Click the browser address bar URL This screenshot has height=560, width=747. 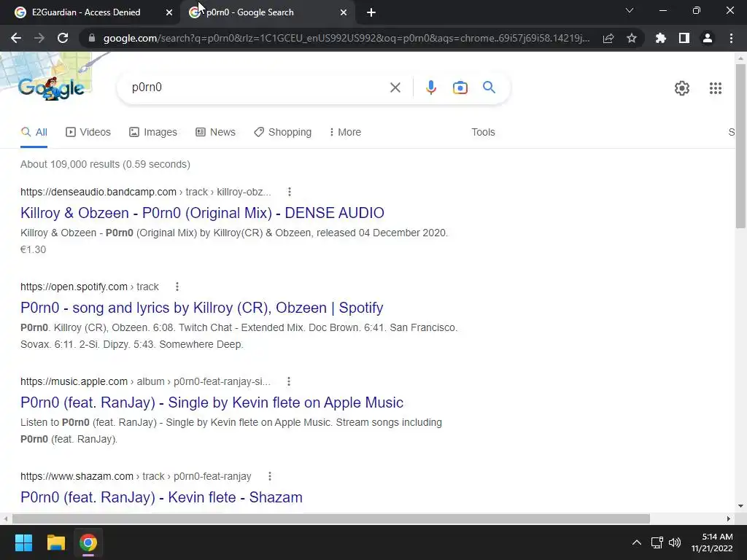point(347,38)
